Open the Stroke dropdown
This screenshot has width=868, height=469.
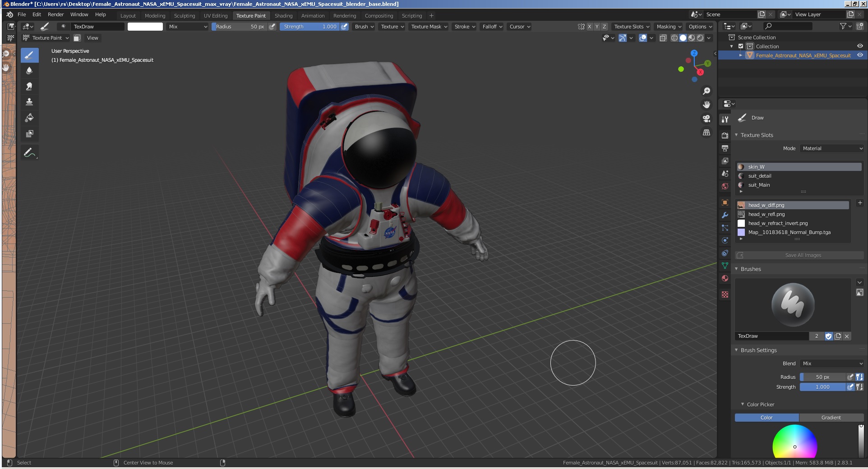465,27
